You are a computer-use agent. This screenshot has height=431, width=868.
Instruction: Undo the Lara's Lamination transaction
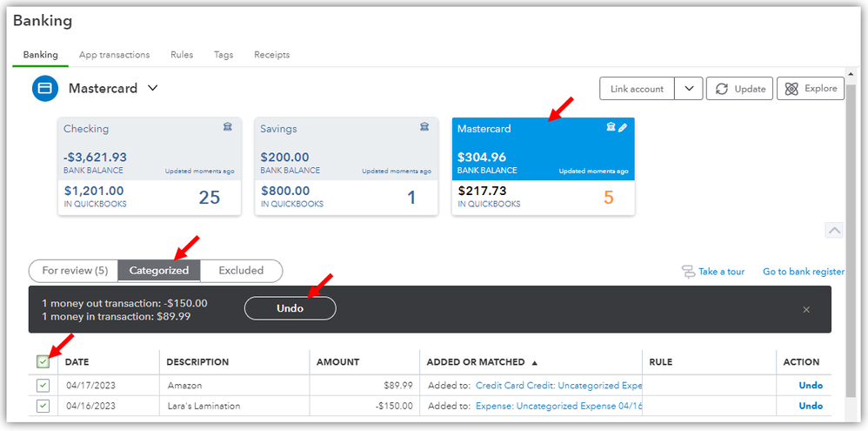(811, 406)
